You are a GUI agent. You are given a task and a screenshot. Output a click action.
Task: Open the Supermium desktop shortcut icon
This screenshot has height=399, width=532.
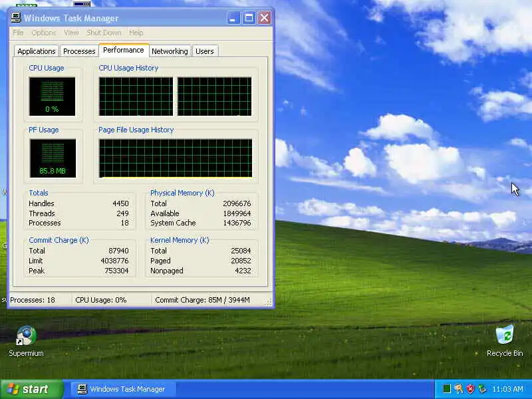[x=26, y=335]
